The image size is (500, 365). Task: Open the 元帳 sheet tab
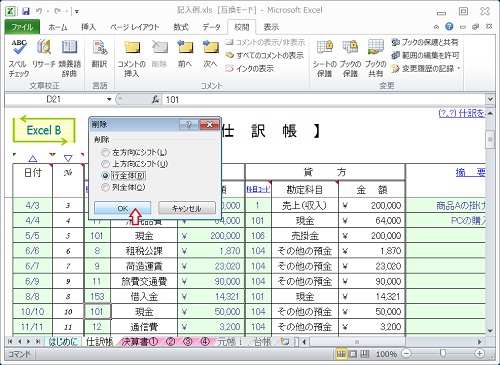[229, 342]
